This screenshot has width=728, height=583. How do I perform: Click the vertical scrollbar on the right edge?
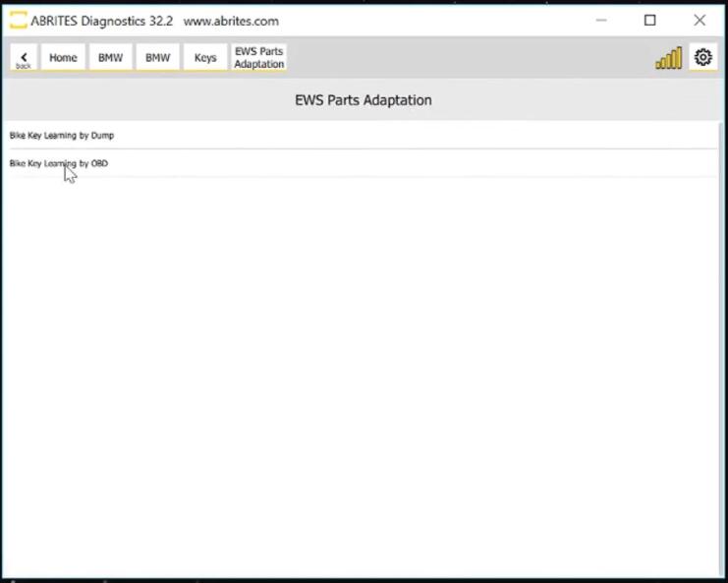[x=721, y=348]
